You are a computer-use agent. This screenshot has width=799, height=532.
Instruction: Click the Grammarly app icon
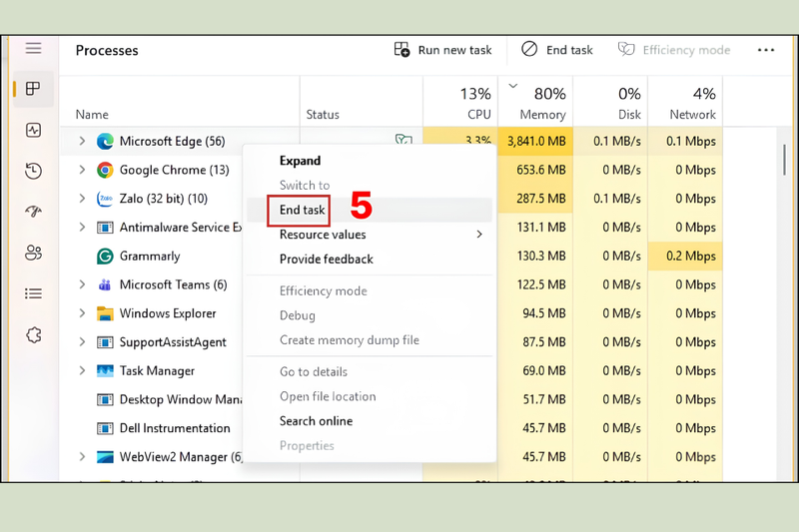(x=105, y=257)
